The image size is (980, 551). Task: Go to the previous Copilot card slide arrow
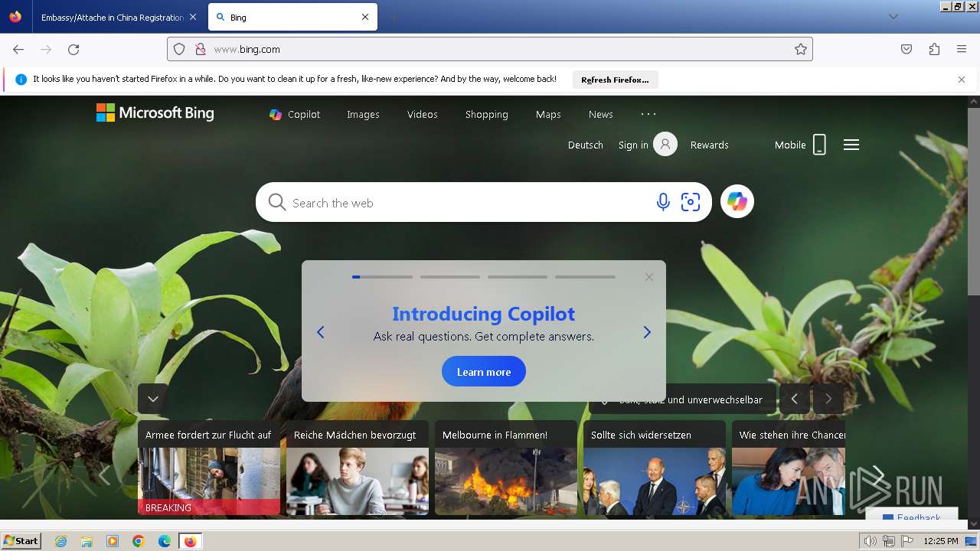(321, 332)
